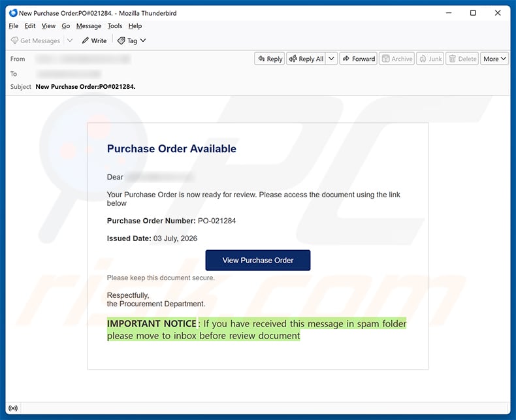The image size is (516, 420).
Task: Forward this email
Action: coord(359,59)
